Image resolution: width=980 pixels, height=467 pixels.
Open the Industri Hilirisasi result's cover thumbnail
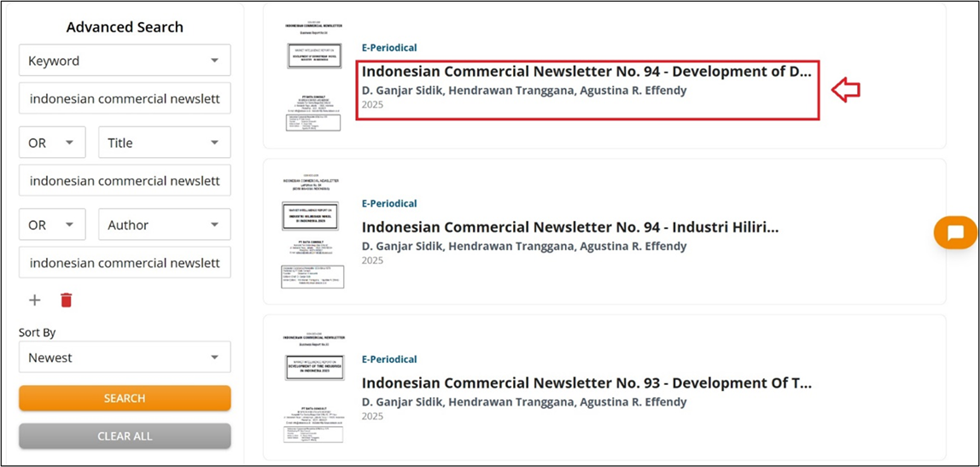[x=313, y=231]
